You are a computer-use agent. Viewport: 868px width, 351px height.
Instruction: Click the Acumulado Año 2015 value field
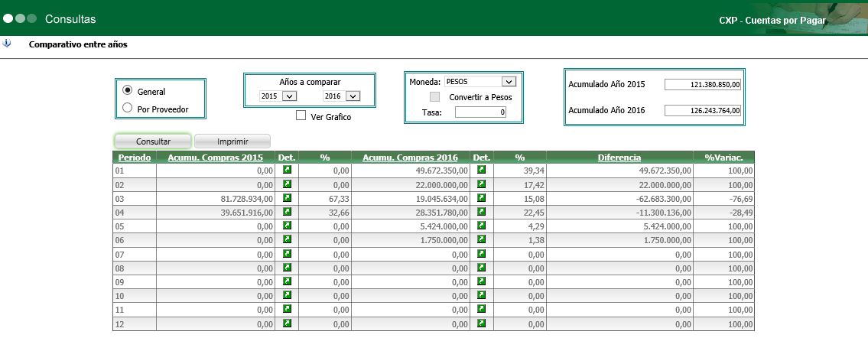click(703, 84)
